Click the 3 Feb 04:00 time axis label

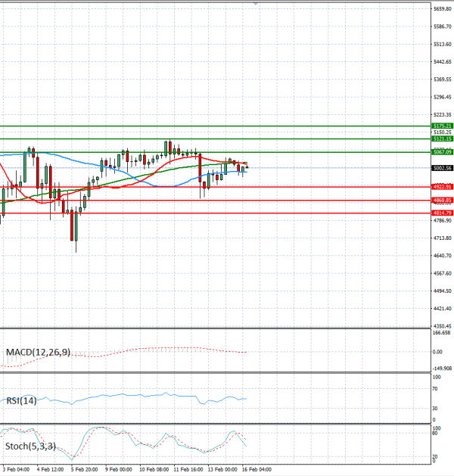(15, 470)
